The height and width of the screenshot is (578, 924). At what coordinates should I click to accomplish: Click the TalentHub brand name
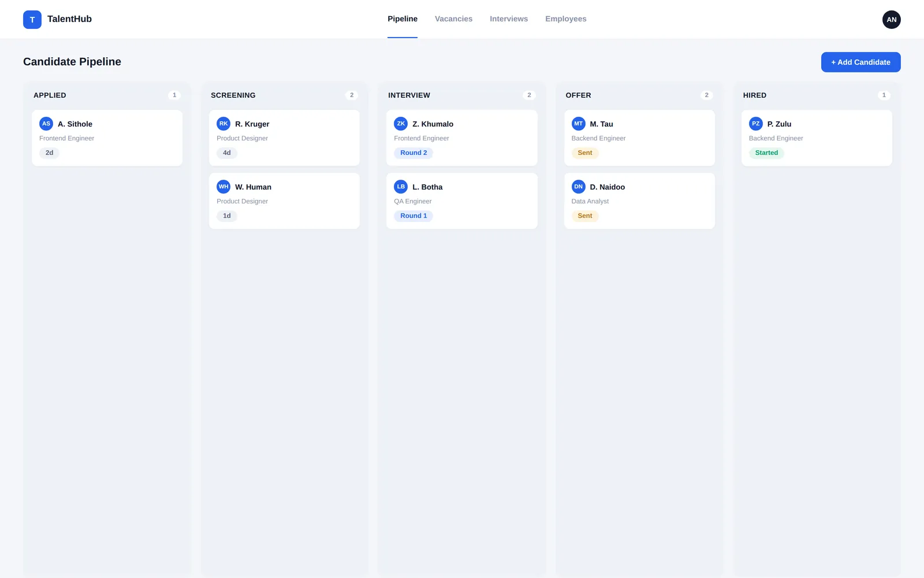point(69,19)
